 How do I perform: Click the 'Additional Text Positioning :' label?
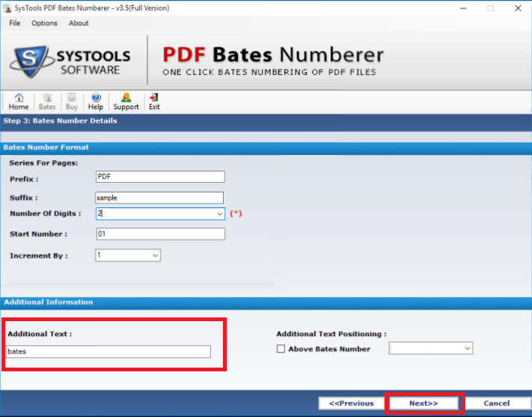point(331,334)
